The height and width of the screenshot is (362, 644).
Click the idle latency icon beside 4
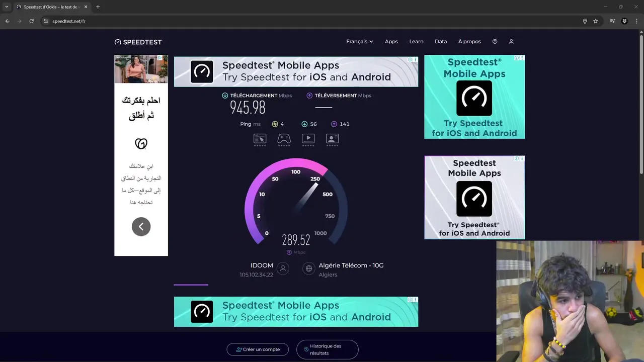tap(275, 124)
